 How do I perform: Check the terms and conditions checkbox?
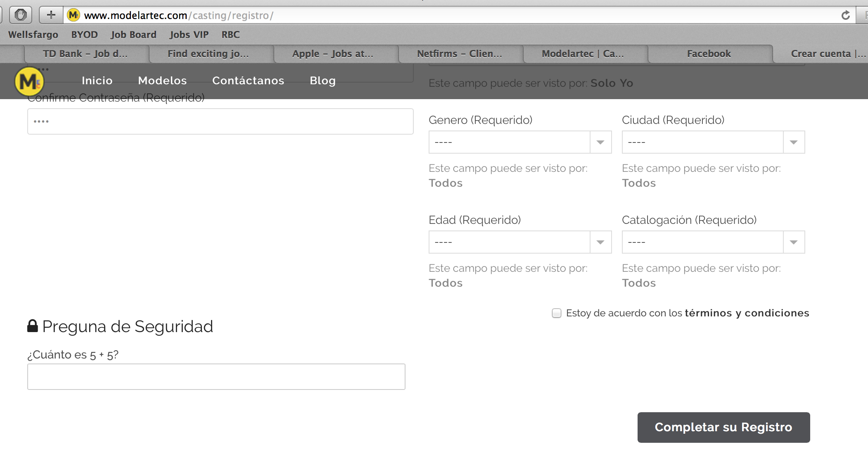[x=557, y=313]
